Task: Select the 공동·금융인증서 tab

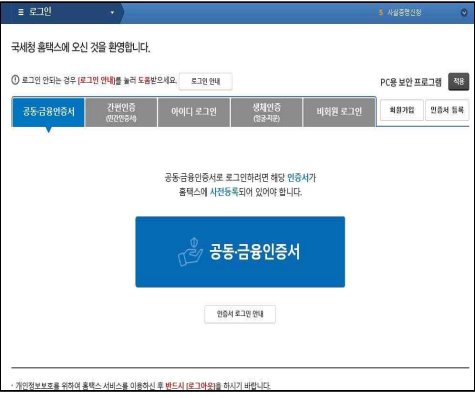Action: (49, 112)
